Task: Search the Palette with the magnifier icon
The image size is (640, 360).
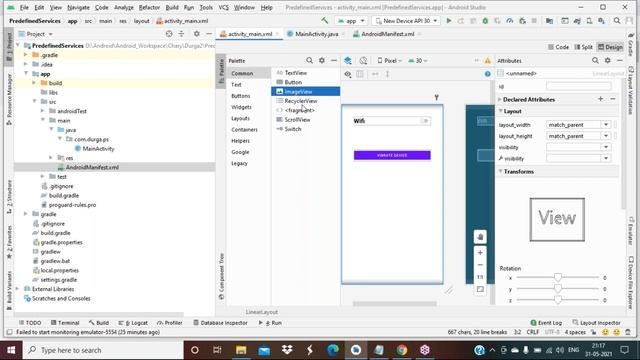Action: [x=309, y=60]
